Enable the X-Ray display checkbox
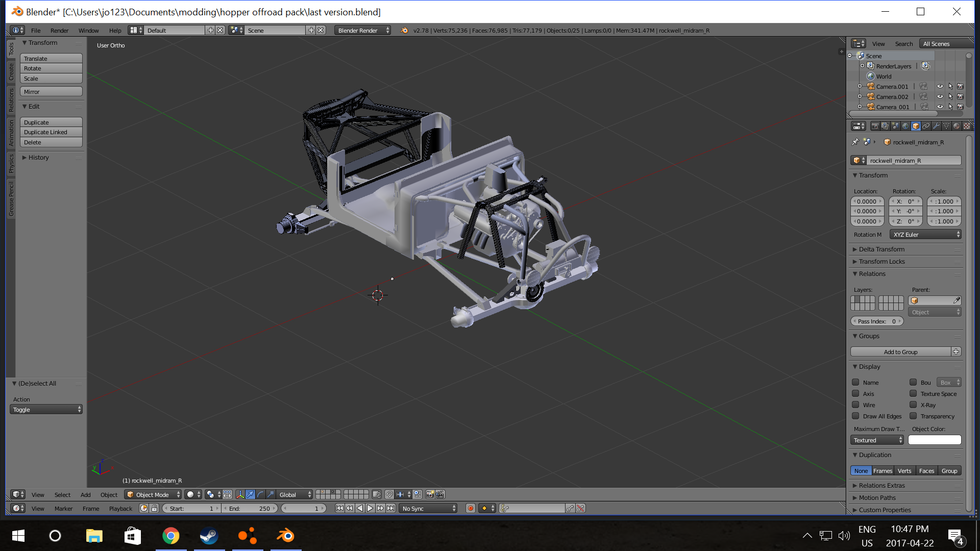 913,405
